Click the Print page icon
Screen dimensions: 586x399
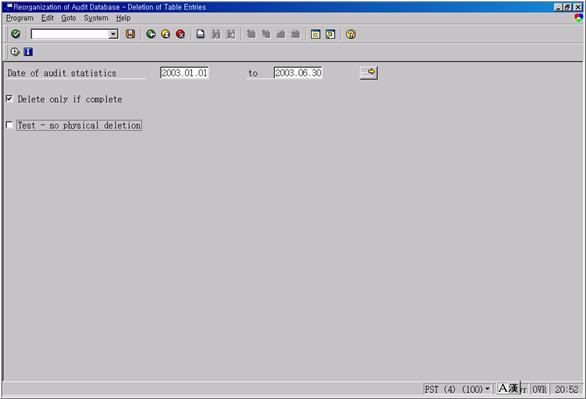pyautogui.click(x=201, y=34)
